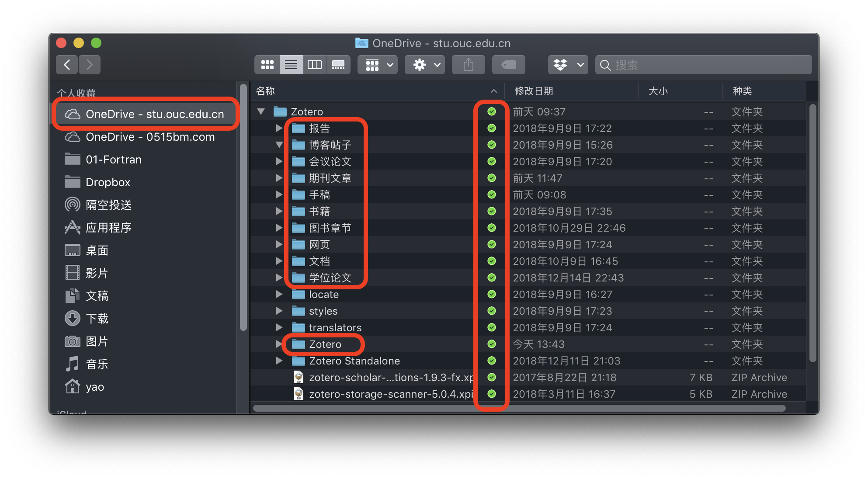868x479 pixels.
Task: Sort by 修改日期 column header
Action: click(x=571, y=91)
